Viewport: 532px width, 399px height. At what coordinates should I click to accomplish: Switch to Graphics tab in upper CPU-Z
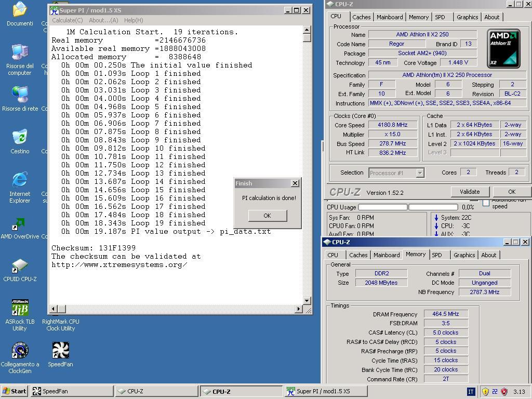[467, 17]
